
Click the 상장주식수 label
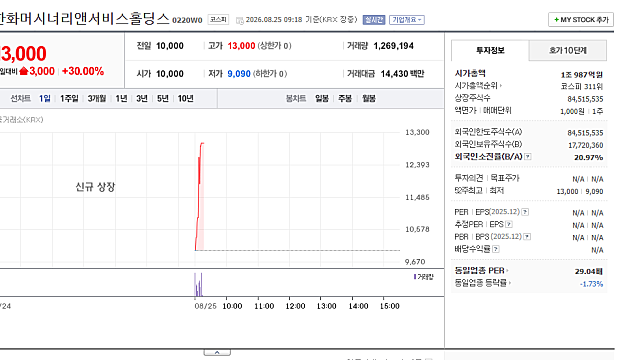pos(472,98)
